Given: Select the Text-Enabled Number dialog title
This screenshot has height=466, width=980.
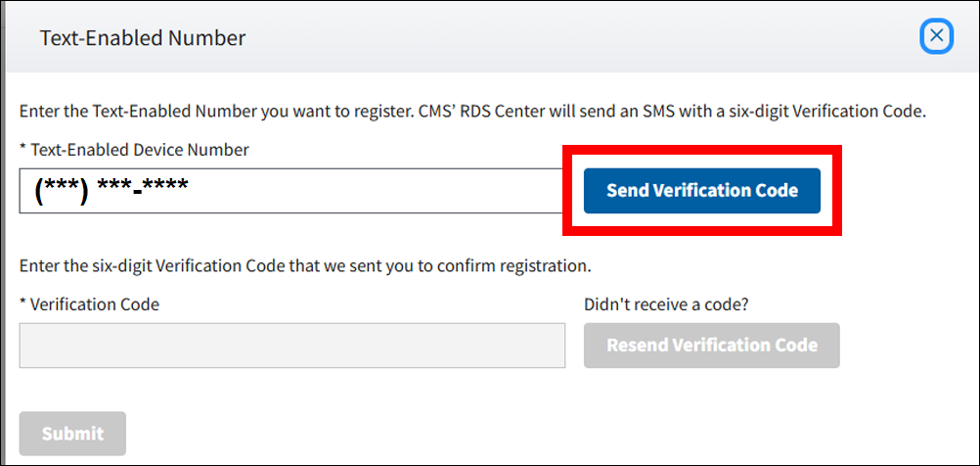Looking at the screenshot, I should point(143,38).
